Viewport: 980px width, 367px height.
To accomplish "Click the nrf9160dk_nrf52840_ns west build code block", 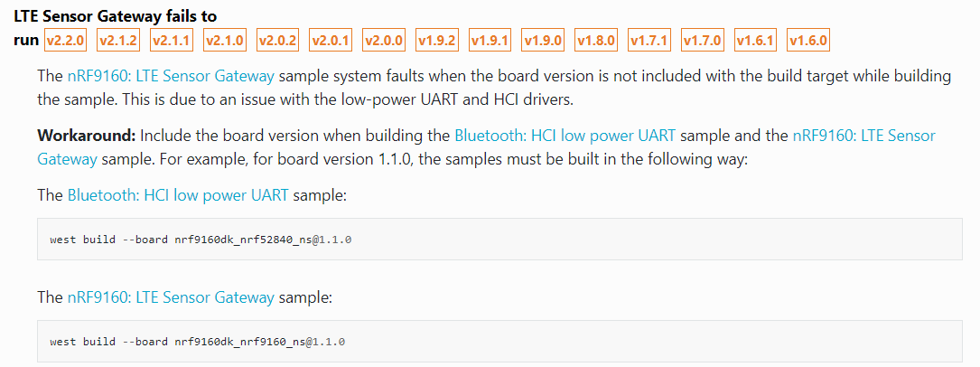I will point(499,239).
